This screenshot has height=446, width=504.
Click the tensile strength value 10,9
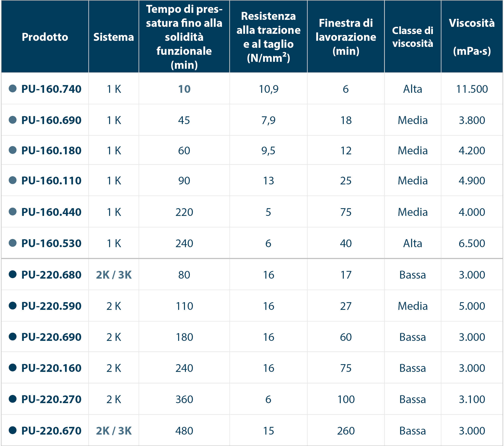pyautogui.click(x=268, y=89)
